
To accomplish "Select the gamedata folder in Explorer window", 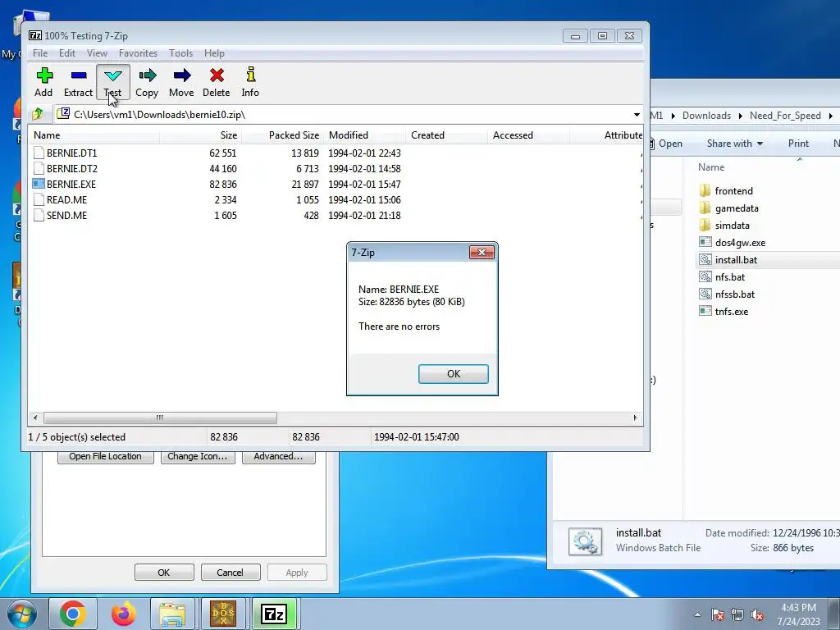I will (x=729, y=208).
